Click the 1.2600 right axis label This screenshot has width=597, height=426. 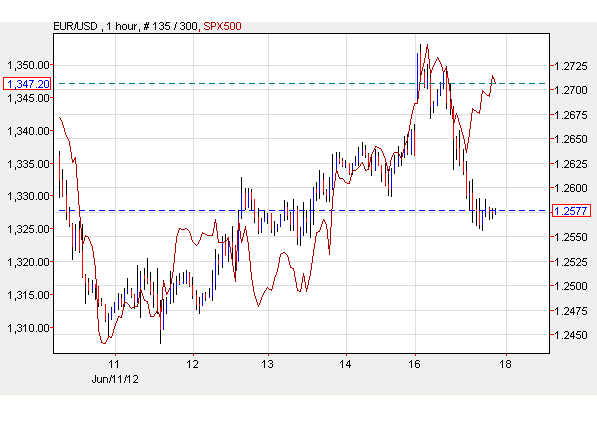[571, 188]
